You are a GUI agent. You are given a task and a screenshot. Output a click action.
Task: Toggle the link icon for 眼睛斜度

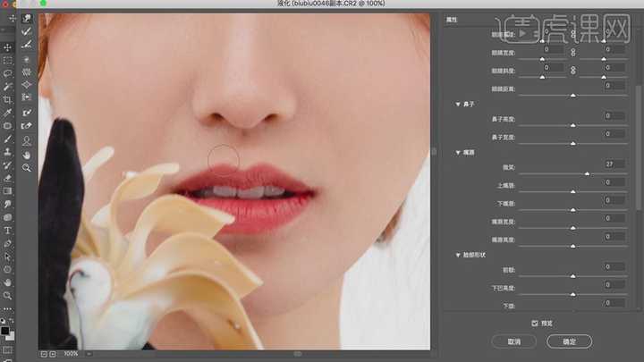click(x=573, y=71)
